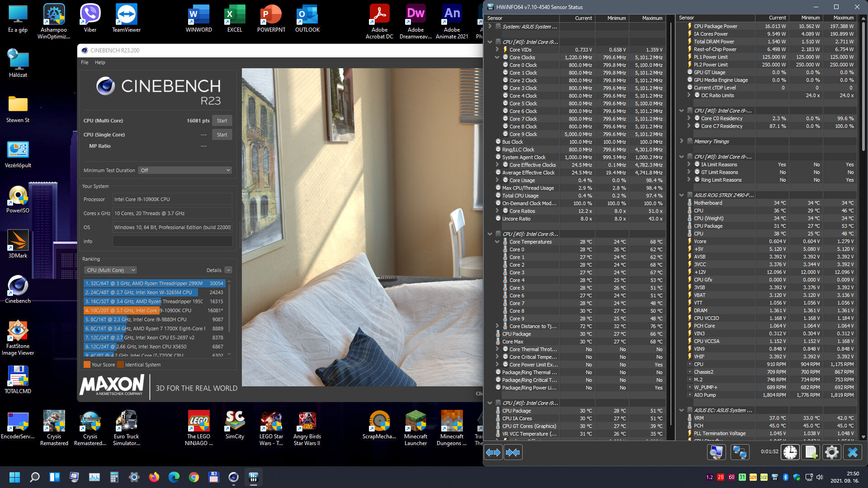Click Firefox icon in taskbar
This screenshot has width=868, height=488.
154,477
